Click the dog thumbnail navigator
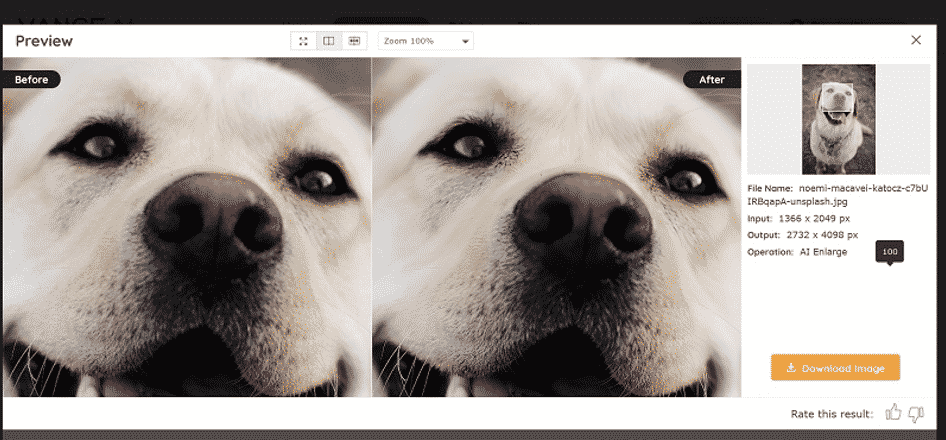This screenshot has width=946, height=440. 838,120
